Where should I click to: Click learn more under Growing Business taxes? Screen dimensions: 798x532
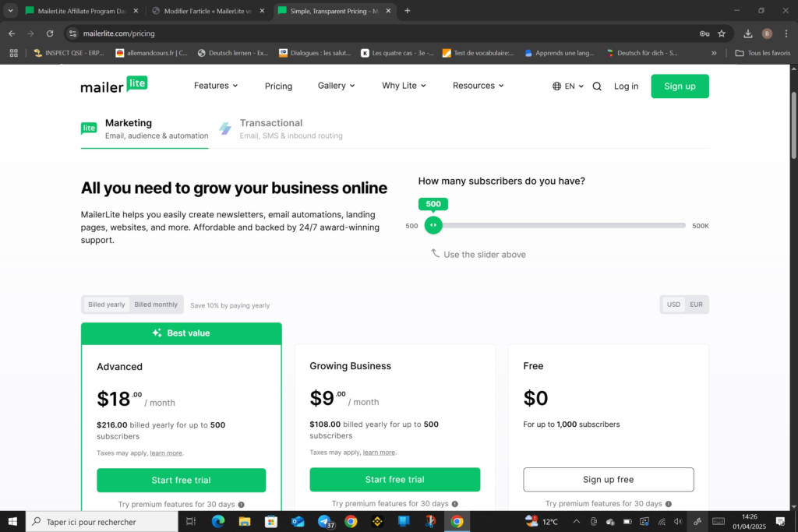point(380,452)
